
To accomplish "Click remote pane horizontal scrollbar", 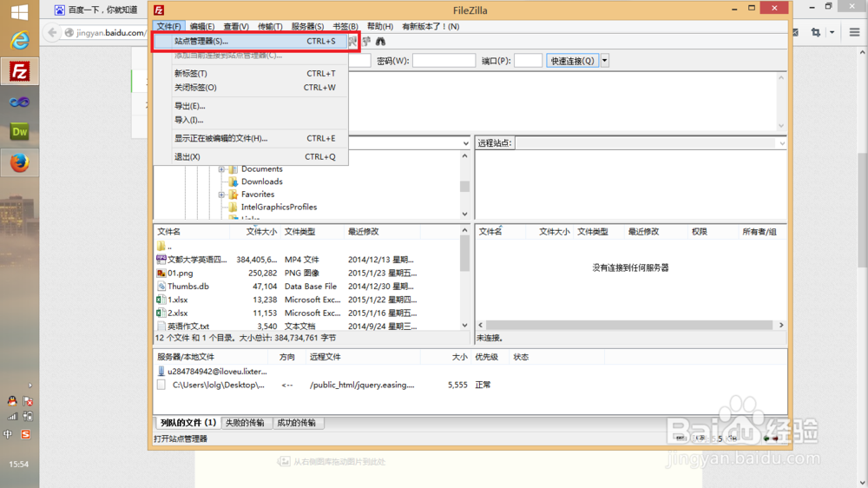I will [630, 325].
